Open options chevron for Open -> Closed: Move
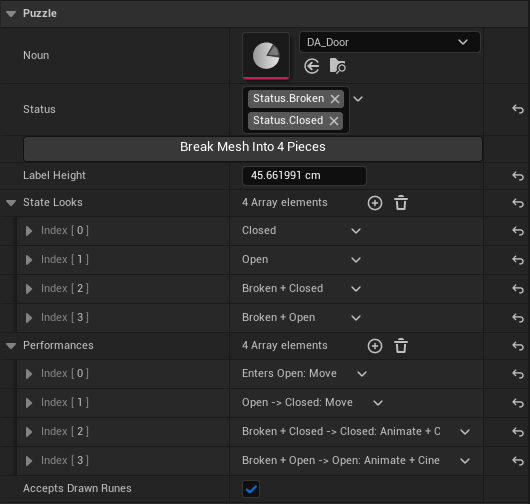The image size is (530, 504). pos(378,403)
